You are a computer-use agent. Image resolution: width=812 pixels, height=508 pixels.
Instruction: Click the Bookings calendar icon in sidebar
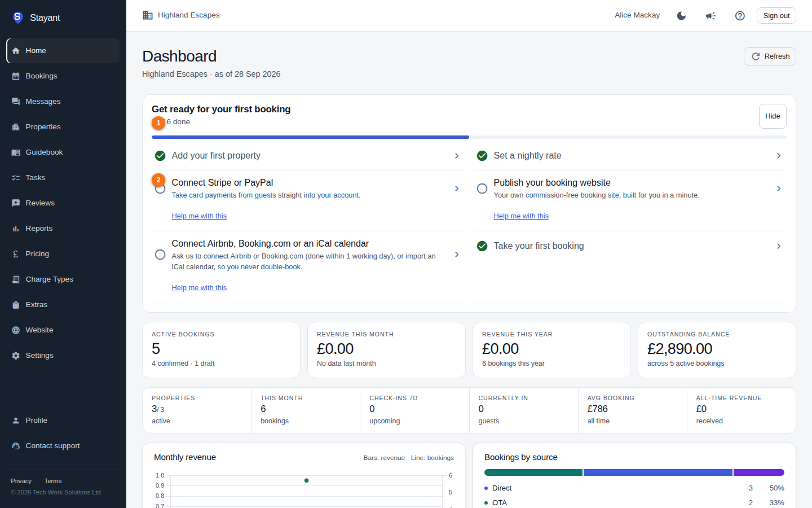(x=16, y=76)
